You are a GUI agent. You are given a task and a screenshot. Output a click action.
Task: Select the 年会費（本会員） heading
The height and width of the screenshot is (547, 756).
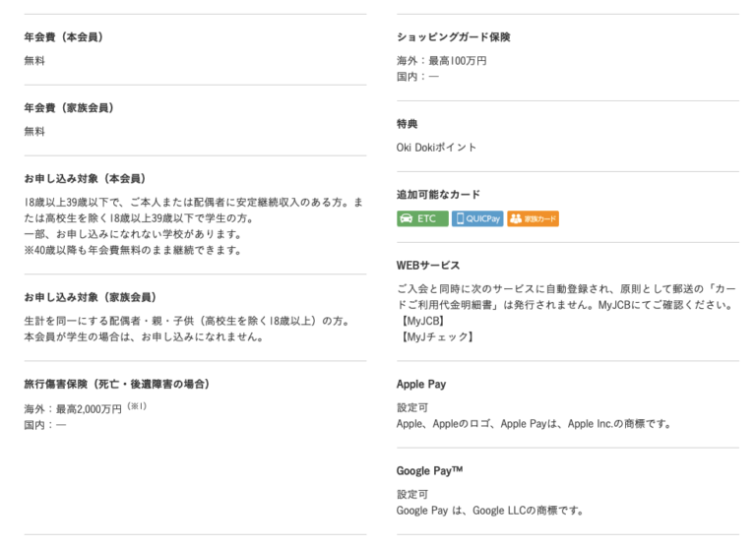pos(65,37)
